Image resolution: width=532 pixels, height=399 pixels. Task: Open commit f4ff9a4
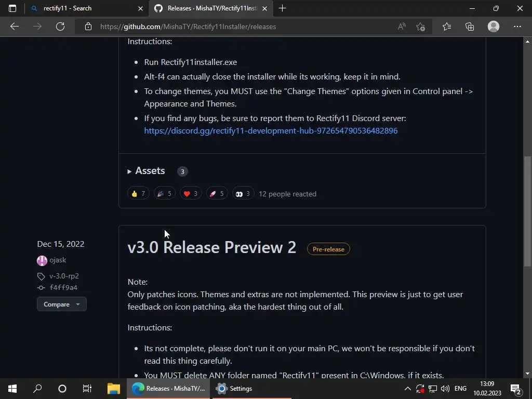tap(63, 288)
